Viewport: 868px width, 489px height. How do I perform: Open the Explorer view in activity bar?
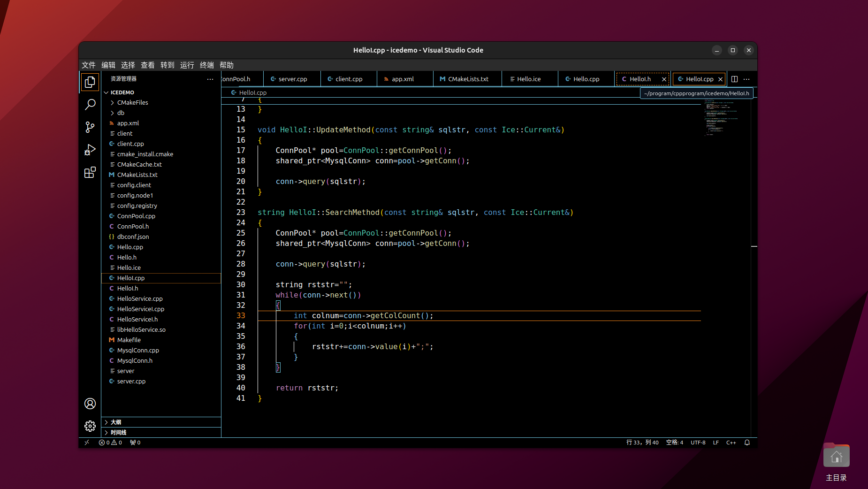[x=90, y=82]
